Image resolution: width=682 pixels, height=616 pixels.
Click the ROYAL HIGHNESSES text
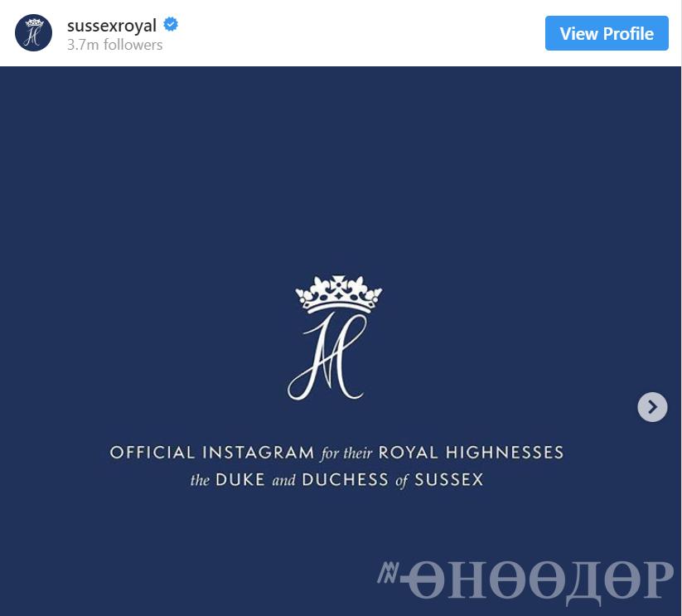472,453
